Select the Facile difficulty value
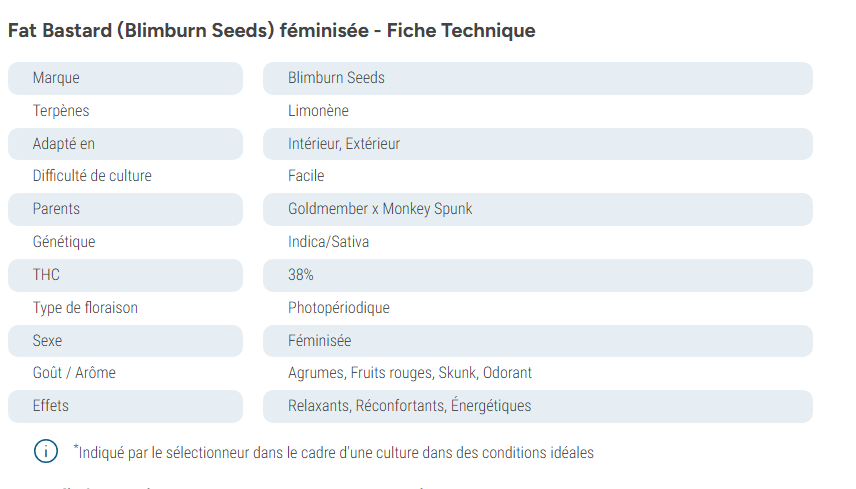 click(306, 176)
